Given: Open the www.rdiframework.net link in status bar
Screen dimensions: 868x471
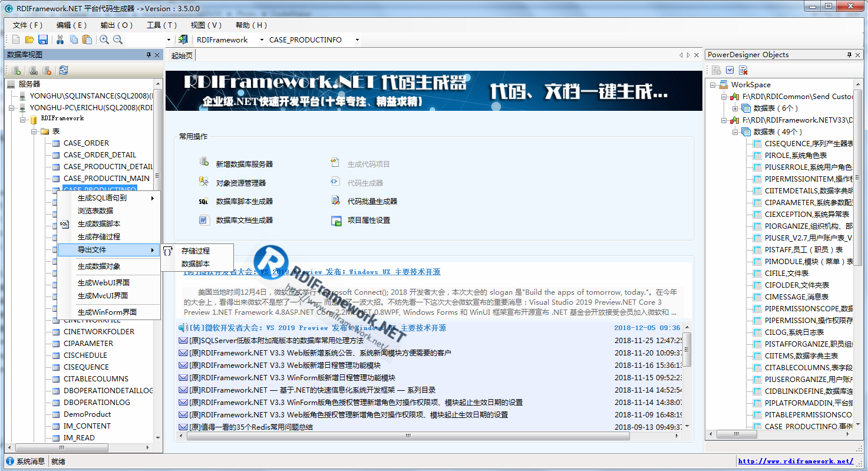Looking at the screenshot, I should click(796, 461).
